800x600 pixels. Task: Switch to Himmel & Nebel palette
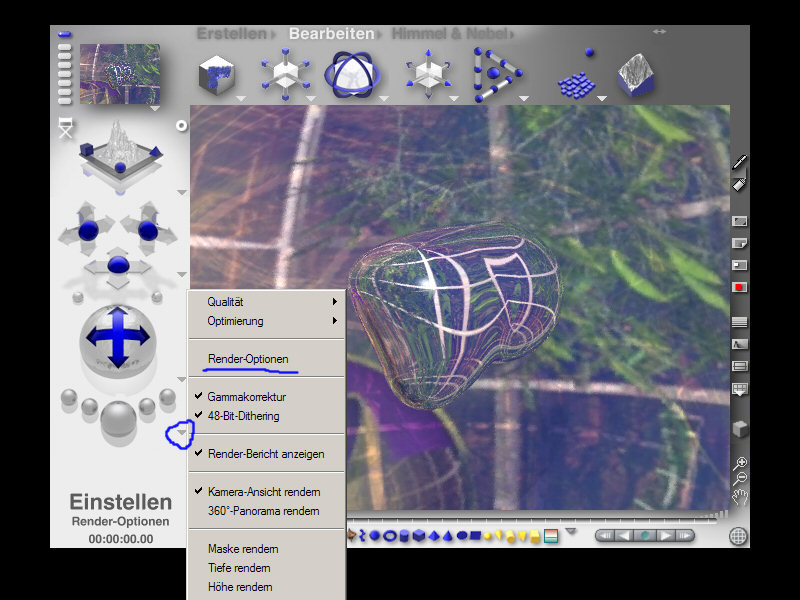coord(449,34)
